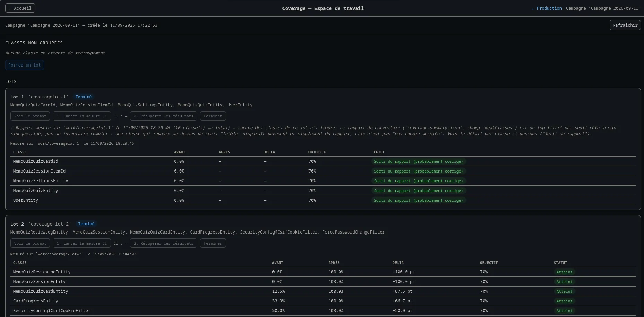Click the status badge for UserEntity row

418,200
